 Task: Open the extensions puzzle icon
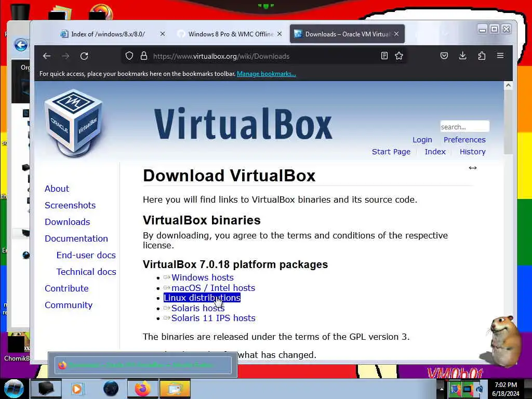(x=482, y=56)
